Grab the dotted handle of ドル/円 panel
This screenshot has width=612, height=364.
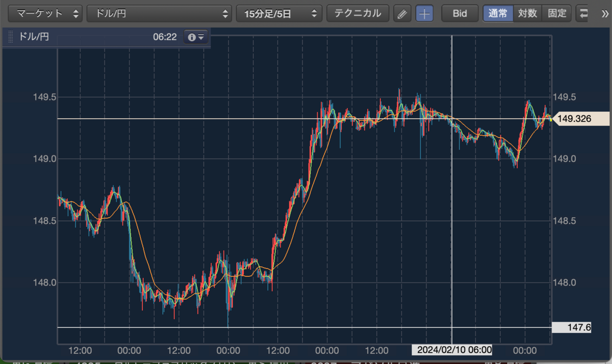tap(10, 37)
